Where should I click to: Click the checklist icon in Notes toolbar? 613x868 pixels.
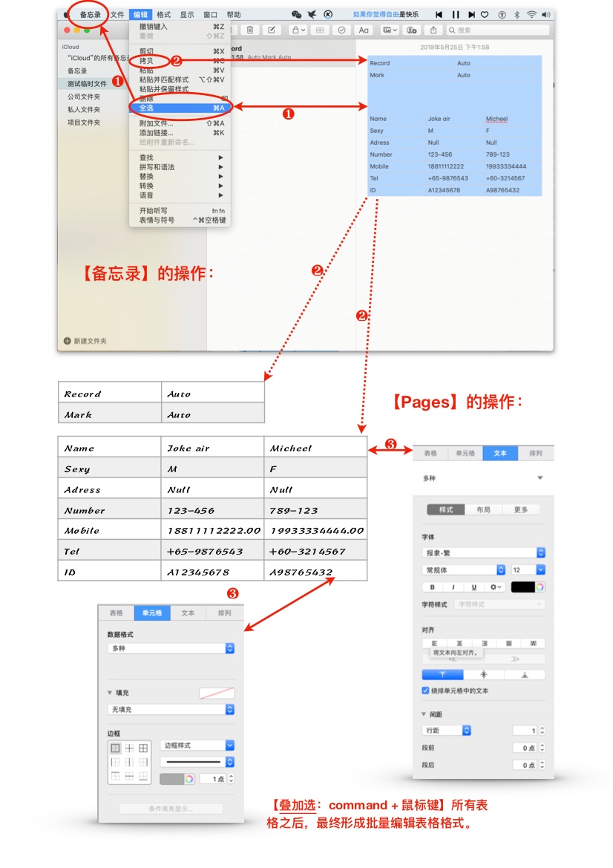pyautogui.click(x=342, y=30)
